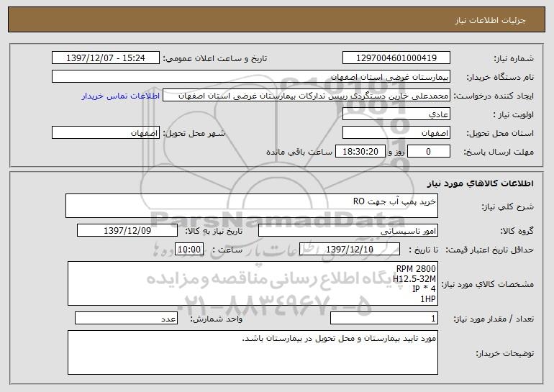Click the announcement date field 1397/12/07 - 15:24
This screenshot has width=554, height=392.
point(106,58)
